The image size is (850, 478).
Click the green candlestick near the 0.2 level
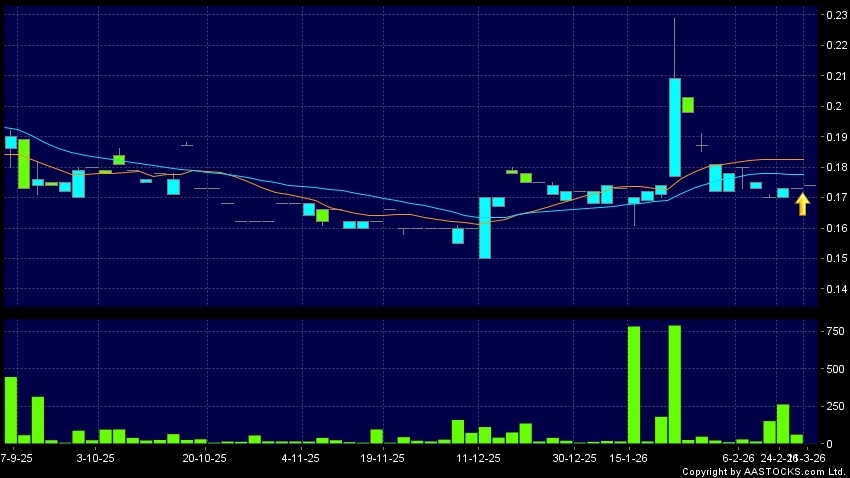point(688,104)
